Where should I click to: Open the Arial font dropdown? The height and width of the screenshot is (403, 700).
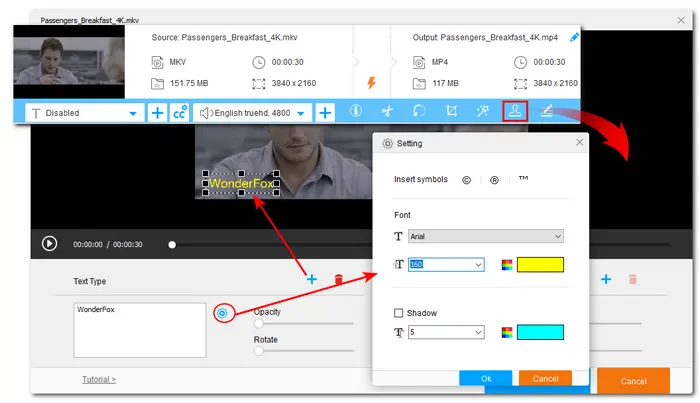tap(486, 237)
